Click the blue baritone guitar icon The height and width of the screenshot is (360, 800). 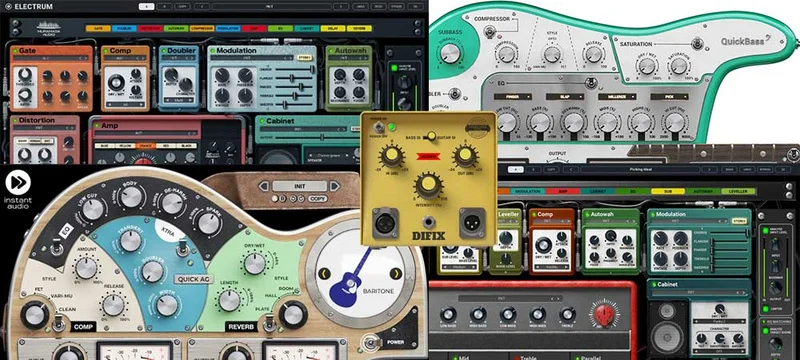[351, 277]
